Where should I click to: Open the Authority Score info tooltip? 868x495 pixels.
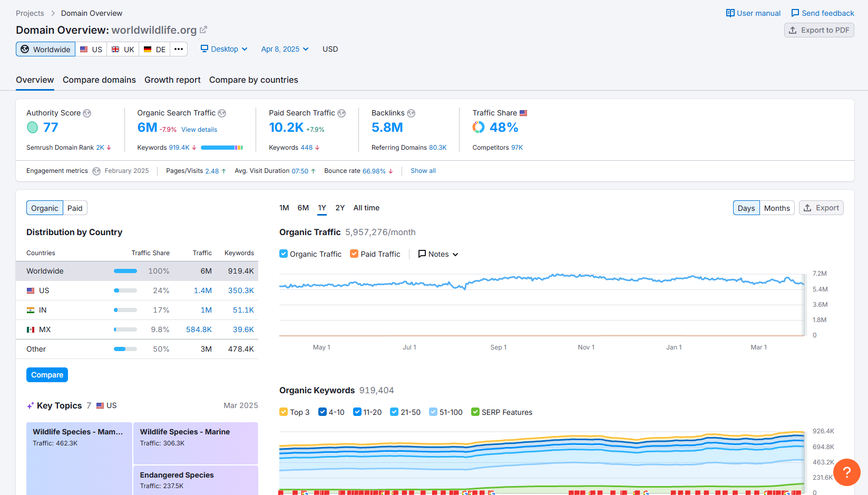coord(87,113)
